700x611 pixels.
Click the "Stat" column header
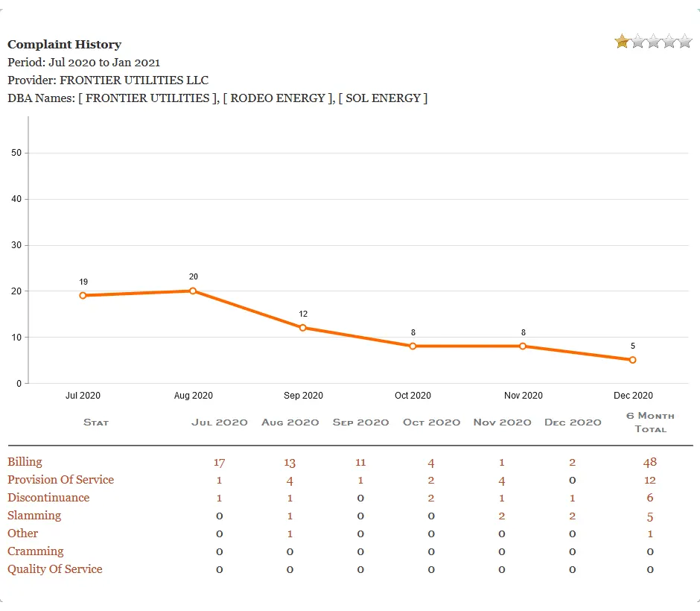pyautogui.click(x=96, y=422)
